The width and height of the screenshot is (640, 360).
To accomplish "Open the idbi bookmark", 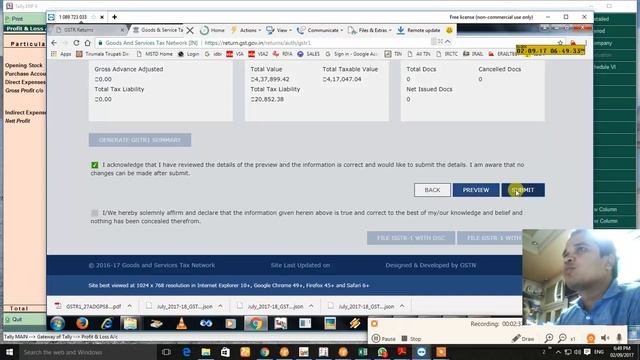I will pyautogui.click(x=213, y=54).
